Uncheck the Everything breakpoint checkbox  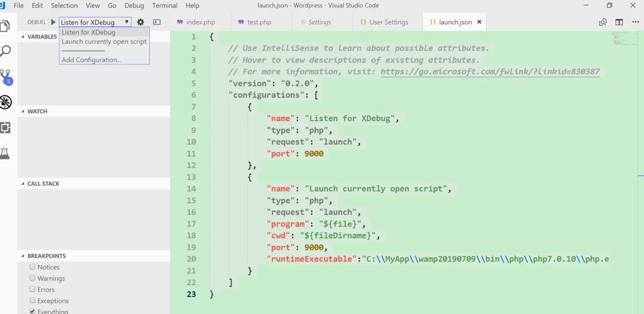(32, 311)
